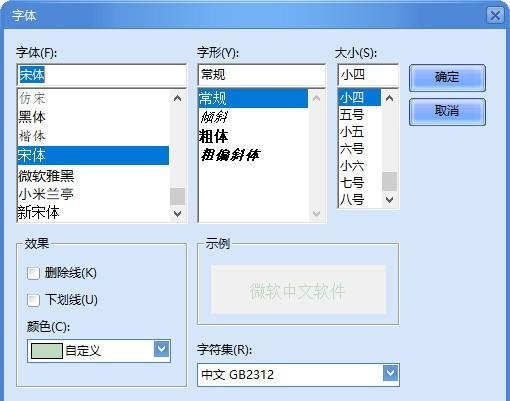The image size is (510, 401).
Task: Select 楷体 in the font list
Action: point(93,136)
